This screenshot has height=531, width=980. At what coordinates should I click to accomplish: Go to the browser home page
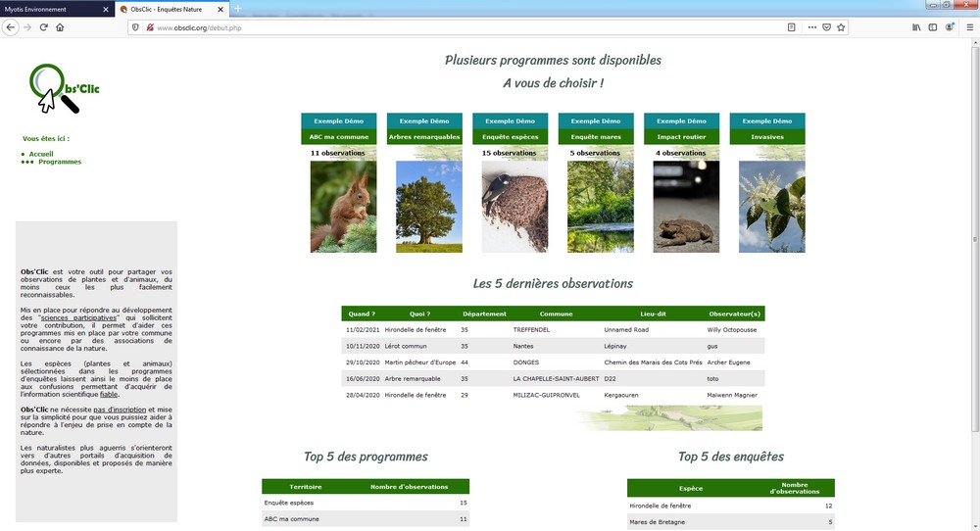(61, 27)
